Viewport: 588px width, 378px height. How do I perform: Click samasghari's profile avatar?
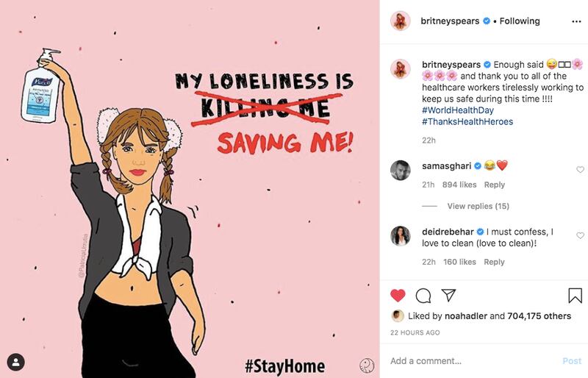click(401, 171)
